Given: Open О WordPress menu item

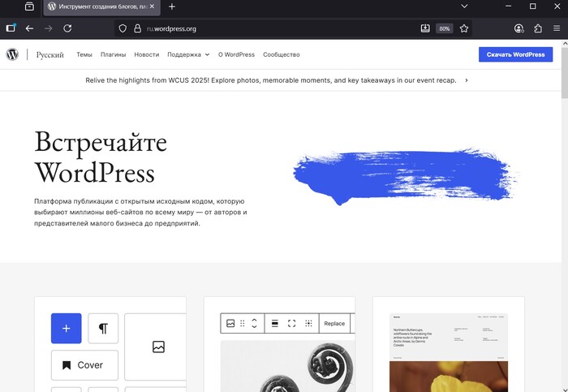Looking at the screenshot, I should pyautogui.click(x=236, y=54).
